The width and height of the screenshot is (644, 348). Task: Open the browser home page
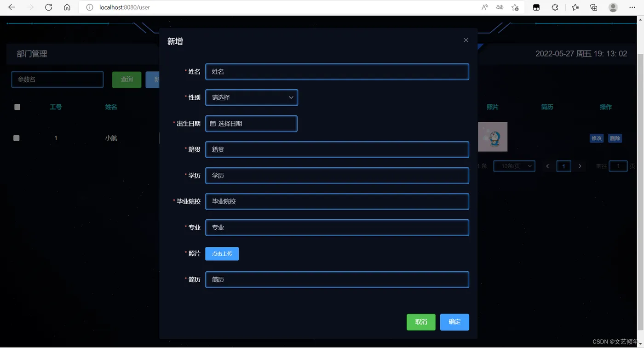pyautogui.click(x=67, y=7)
